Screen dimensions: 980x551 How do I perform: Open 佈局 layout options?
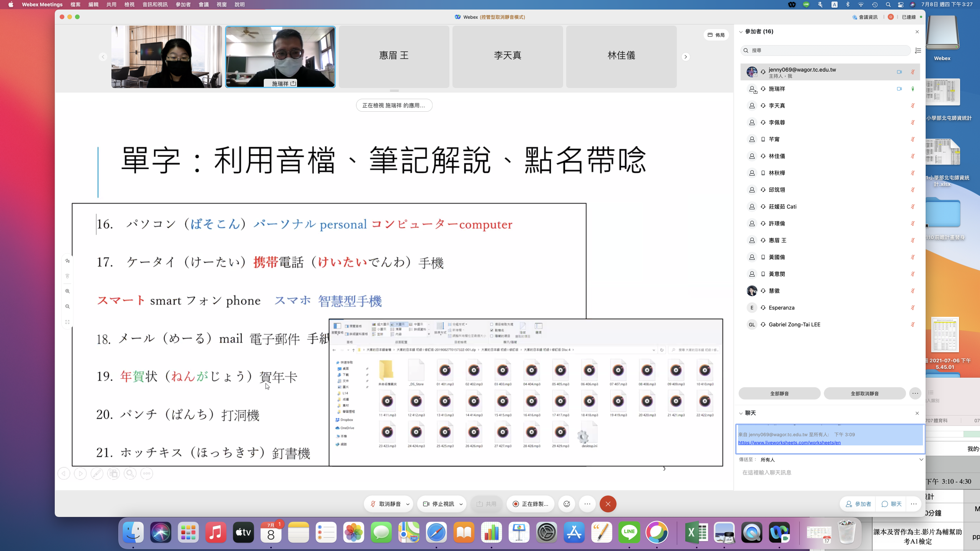tap(716, 35)
